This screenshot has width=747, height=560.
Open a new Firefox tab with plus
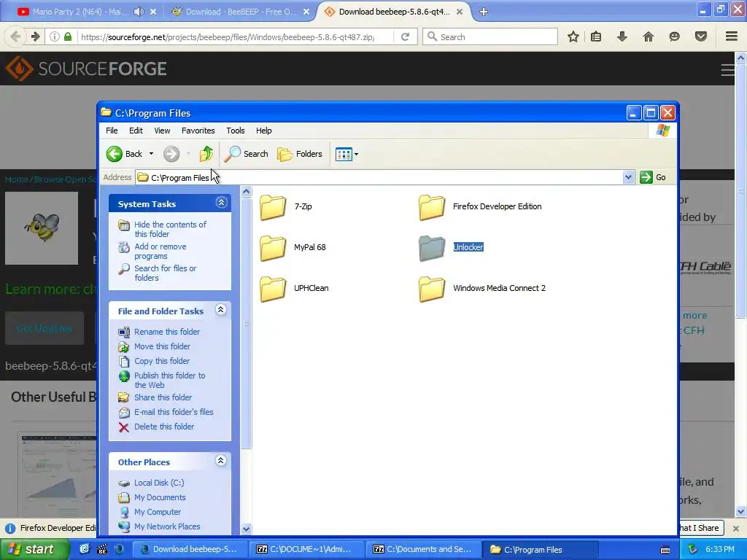tap(484, 12)
